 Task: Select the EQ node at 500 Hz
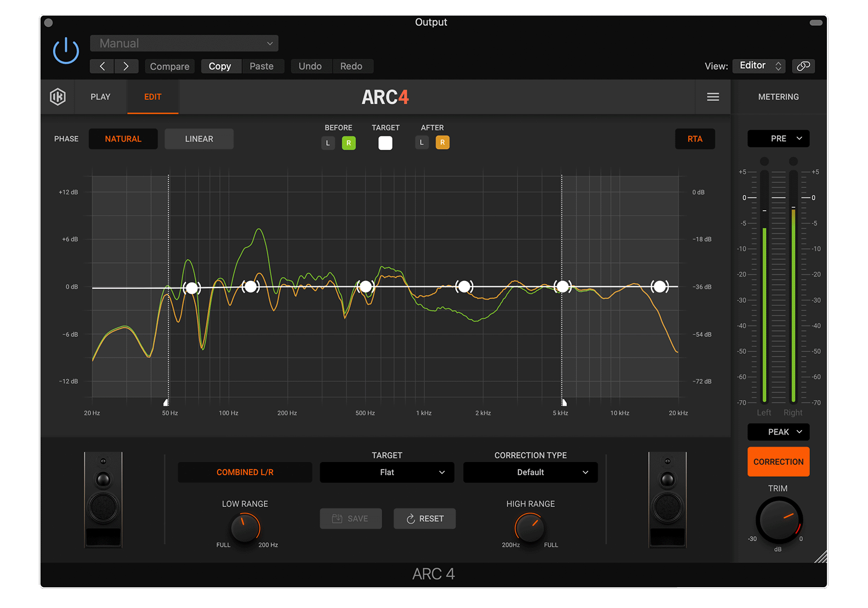point(366,286)
